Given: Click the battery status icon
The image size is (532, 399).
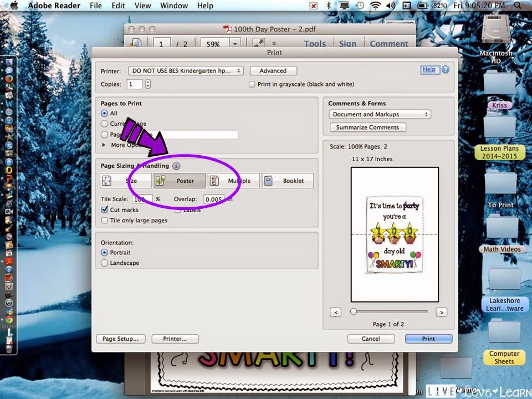Looking at the screenshot, I should point(422,6).
